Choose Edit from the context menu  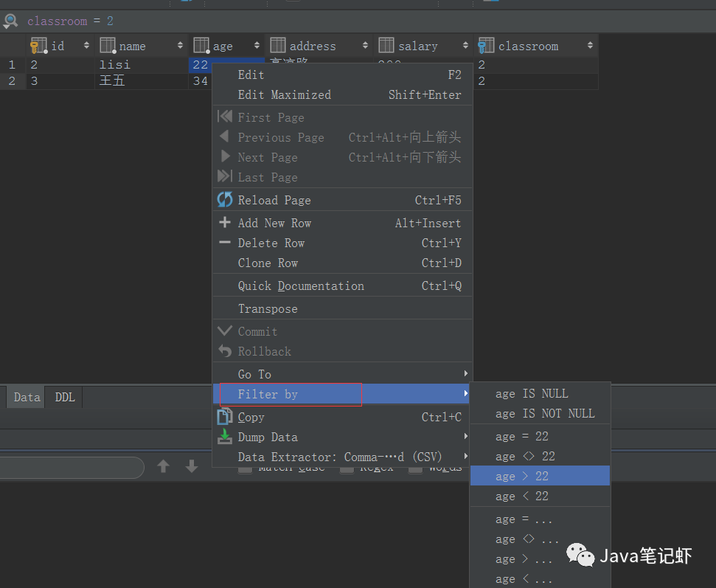pos(342,75)
